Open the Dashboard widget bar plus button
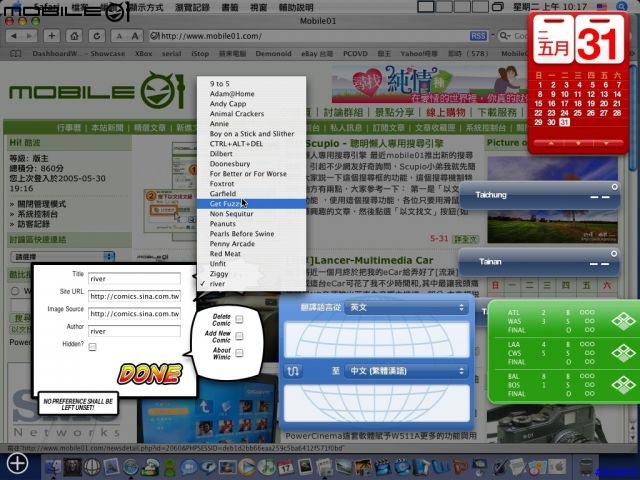The height and width of the screenshot is (480, 640). 17,463
